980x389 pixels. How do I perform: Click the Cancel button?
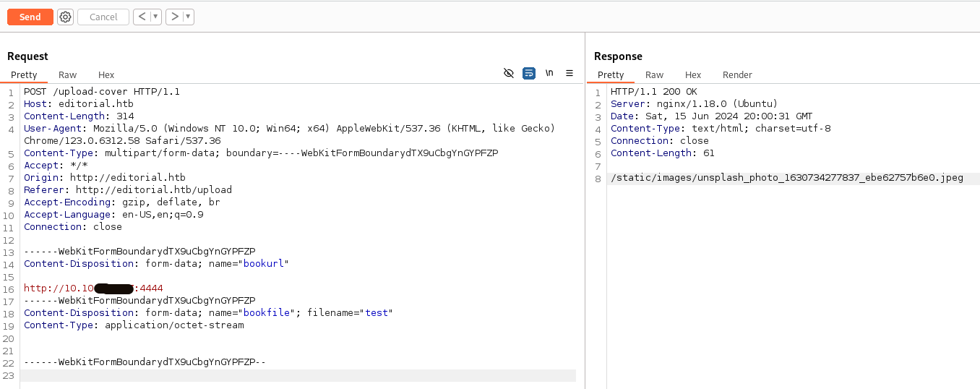point(103,17)
